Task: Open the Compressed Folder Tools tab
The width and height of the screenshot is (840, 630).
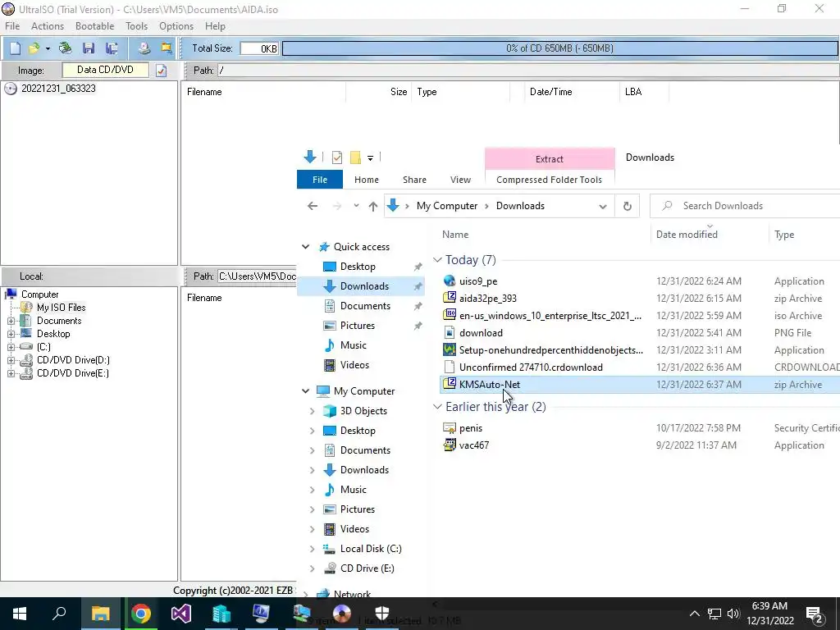Action: (x=549, y=180)
